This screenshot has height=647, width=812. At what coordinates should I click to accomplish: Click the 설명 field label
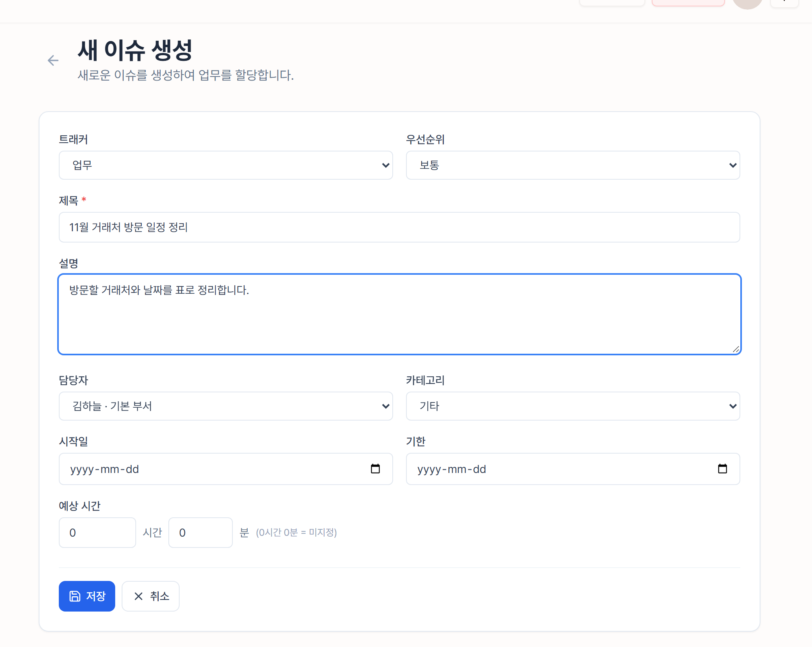(x=68, y=263)
